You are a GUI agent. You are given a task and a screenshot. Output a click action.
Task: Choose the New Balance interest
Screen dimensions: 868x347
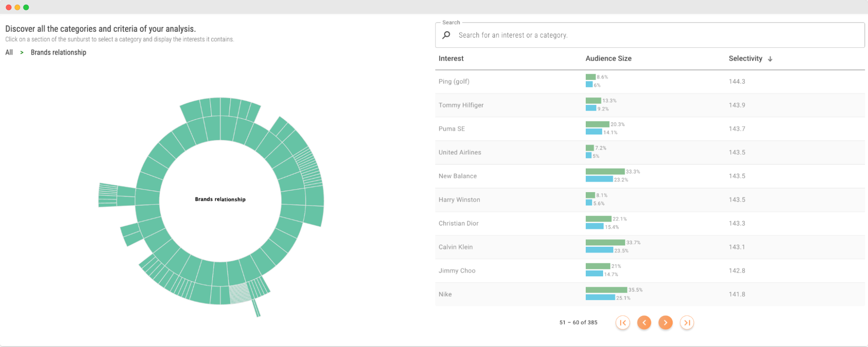pos(458,176)
